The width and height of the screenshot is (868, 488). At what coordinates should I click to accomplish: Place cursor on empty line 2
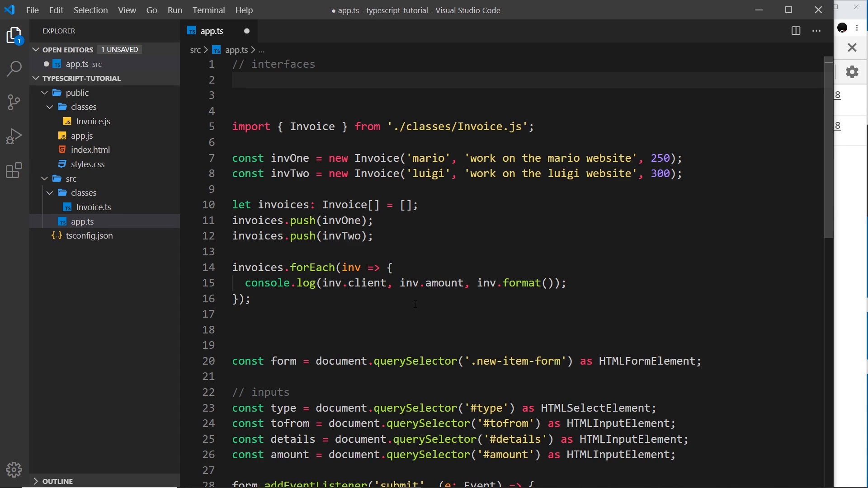click(x=527, y=80)
